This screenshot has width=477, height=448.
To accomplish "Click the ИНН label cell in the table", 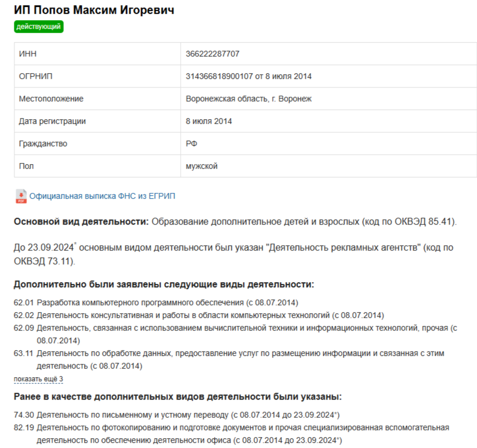I will (x=97, y=54).
